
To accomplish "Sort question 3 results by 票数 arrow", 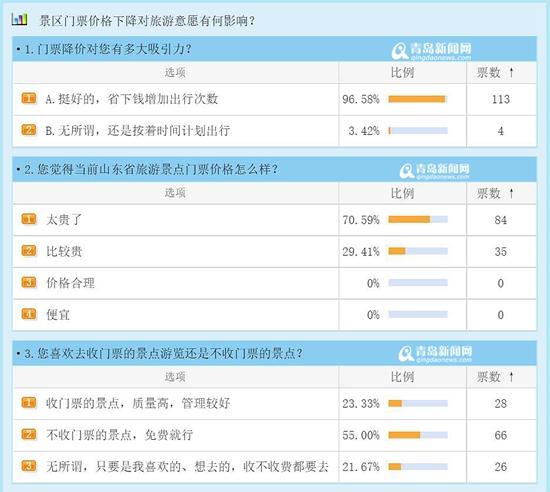I will pyautogui.click(x=511, y=377).
